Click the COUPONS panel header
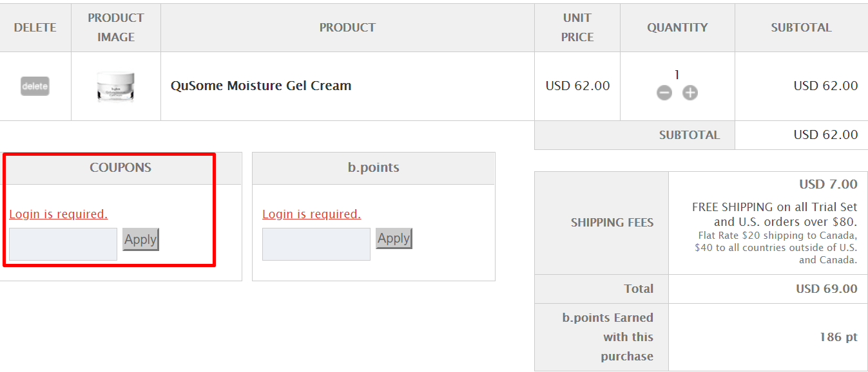 click(x=121, y=167)
